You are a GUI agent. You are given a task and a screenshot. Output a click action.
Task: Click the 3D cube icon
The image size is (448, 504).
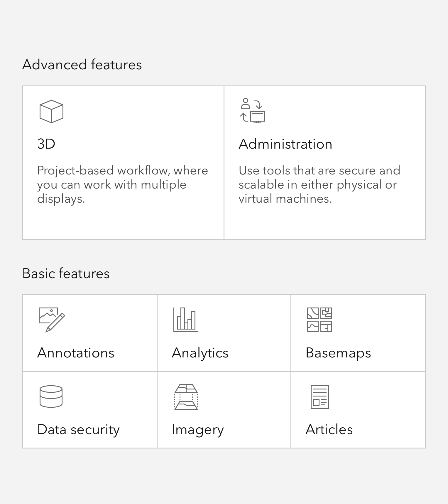51,111
